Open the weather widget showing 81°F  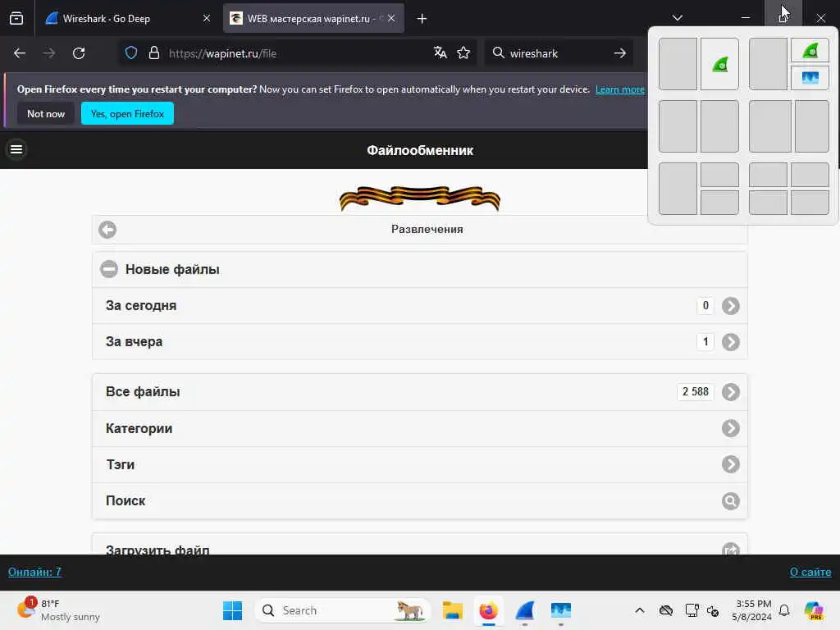(x=59, y=610)
